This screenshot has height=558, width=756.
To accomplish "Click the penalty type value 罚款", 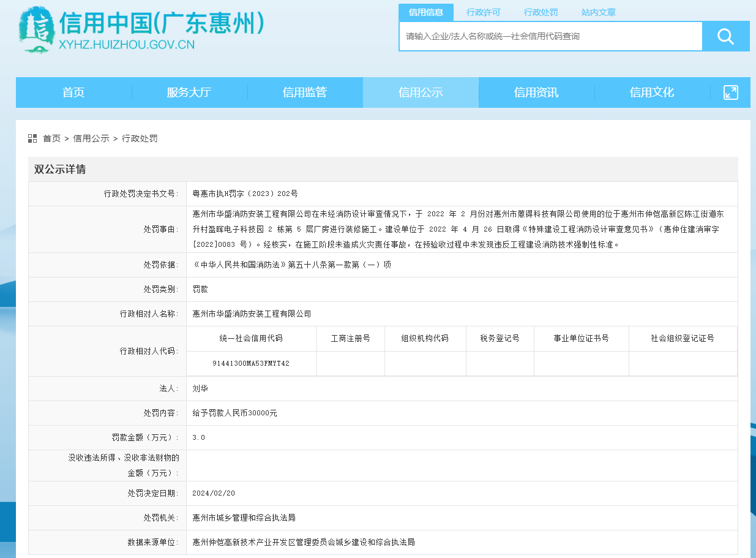I will 200,289.
